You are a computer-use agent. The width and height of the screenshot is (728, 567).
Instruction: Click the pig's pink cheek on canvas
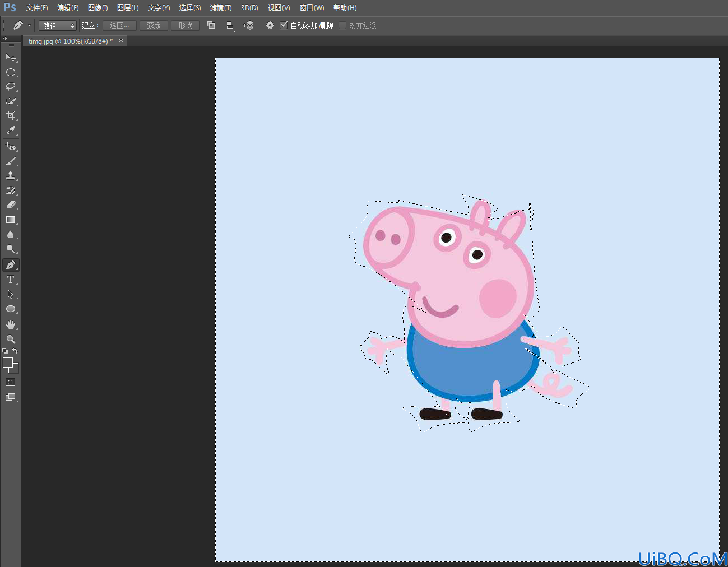(498, 298)
